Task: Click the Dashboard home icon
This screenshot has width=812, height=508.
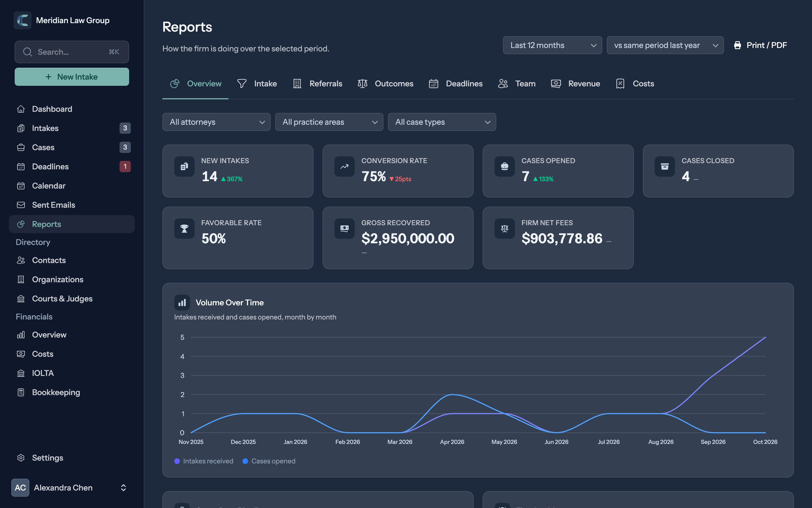Action: pyautogui.click(x=21, y=109)
